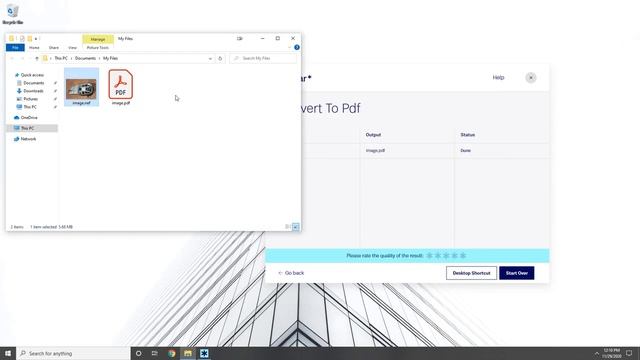Open the View ribbon tab
This screenshot has width=640, height=360.
[x=72, y=48]
